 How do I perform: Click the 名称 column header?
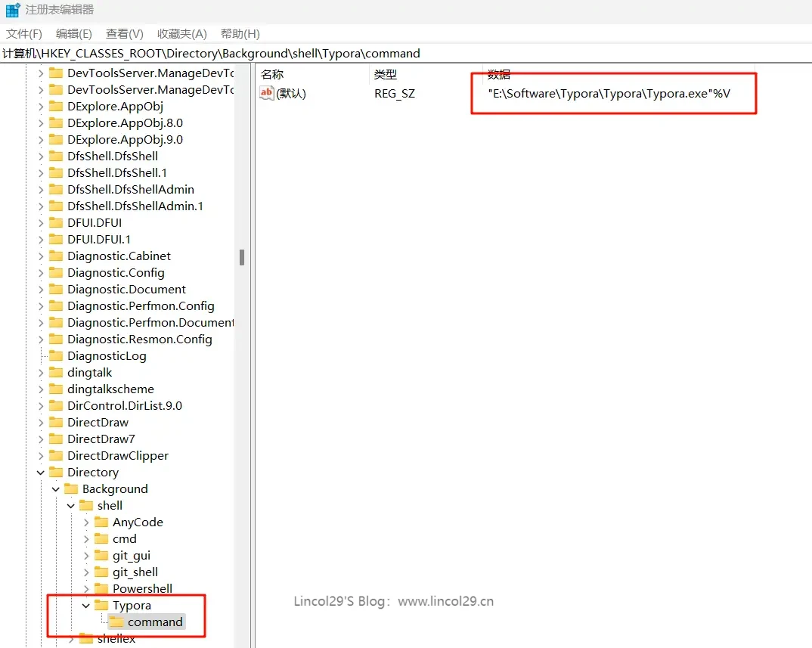point(272,74)
